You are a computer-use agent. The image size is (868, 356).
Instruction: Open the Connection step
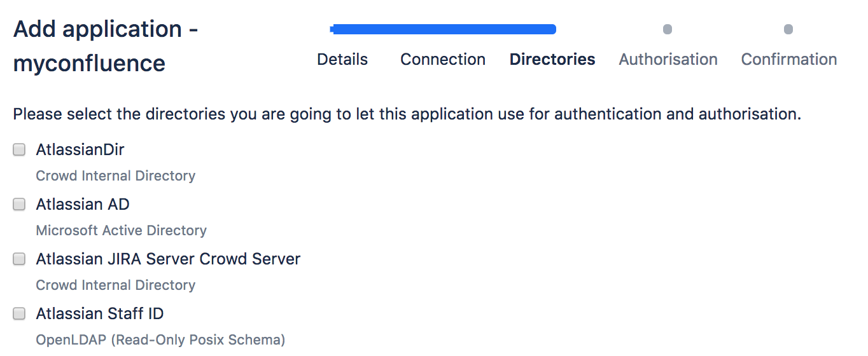[442, 60]
